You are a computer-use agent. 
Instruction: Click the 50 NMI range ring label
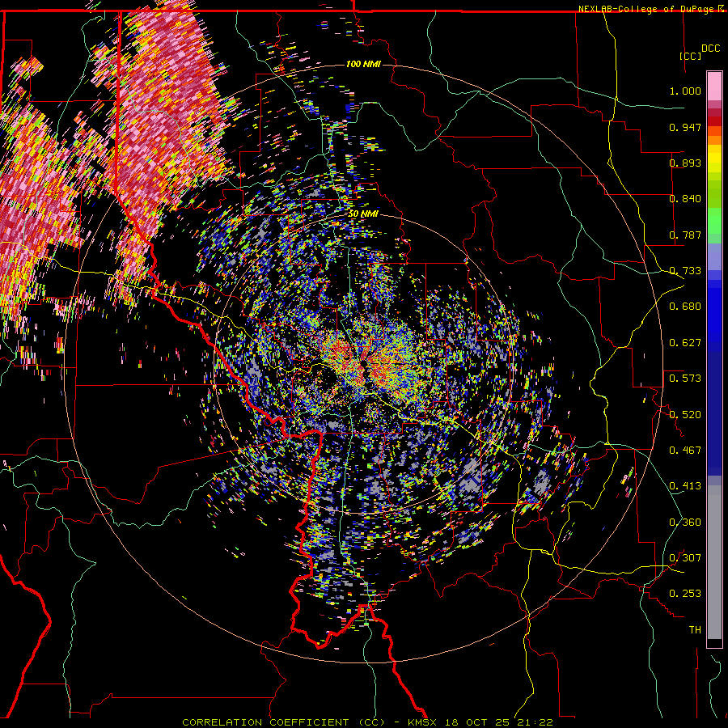363,214
